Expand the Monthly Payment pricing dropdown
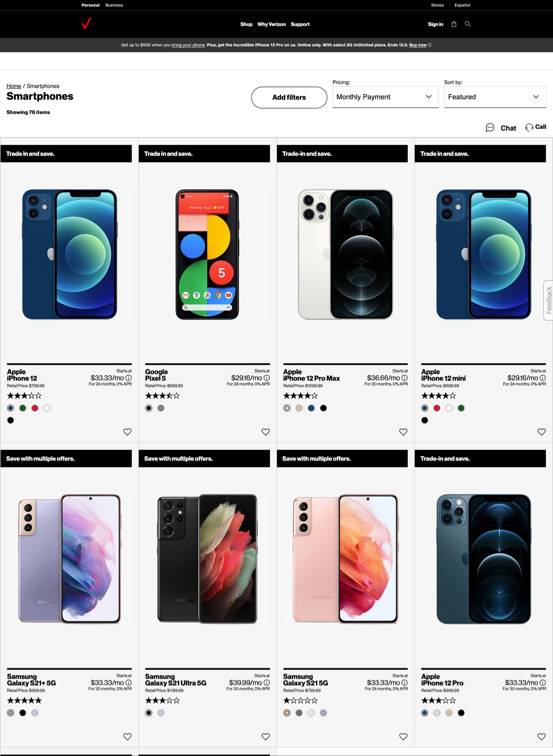 386,97
